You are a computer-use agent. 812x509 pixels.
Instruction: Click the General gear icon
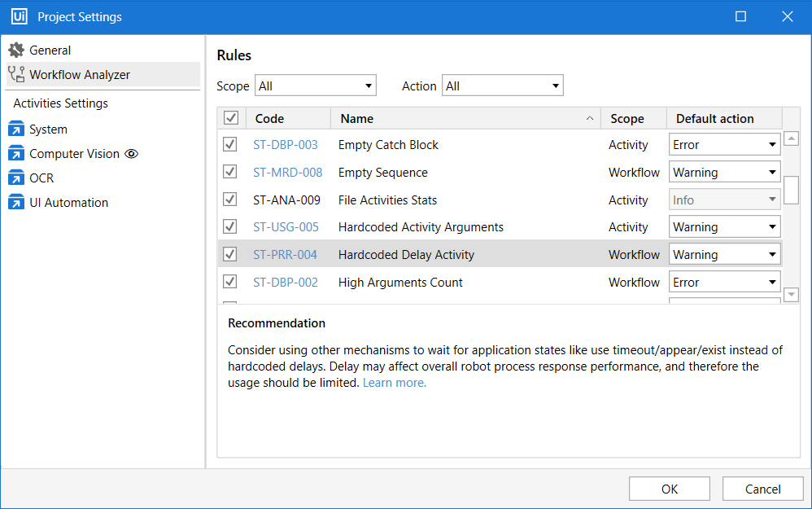point(16,50)
